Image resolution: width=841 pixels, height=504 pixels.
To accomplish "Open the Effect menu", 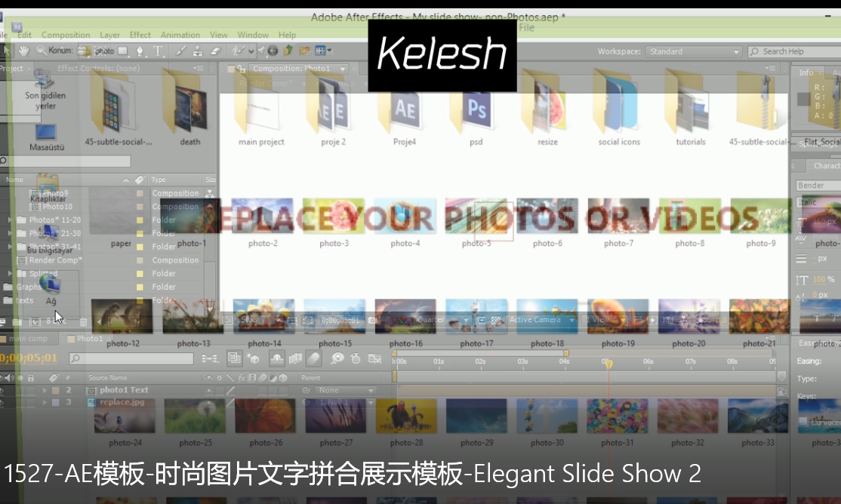I will (140, 35).
